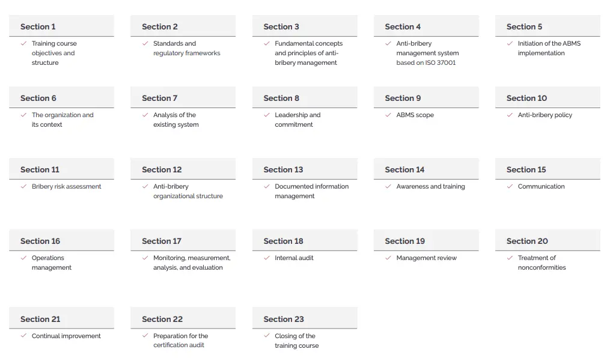Click the Section 20 header

click(x=547, y=241)
